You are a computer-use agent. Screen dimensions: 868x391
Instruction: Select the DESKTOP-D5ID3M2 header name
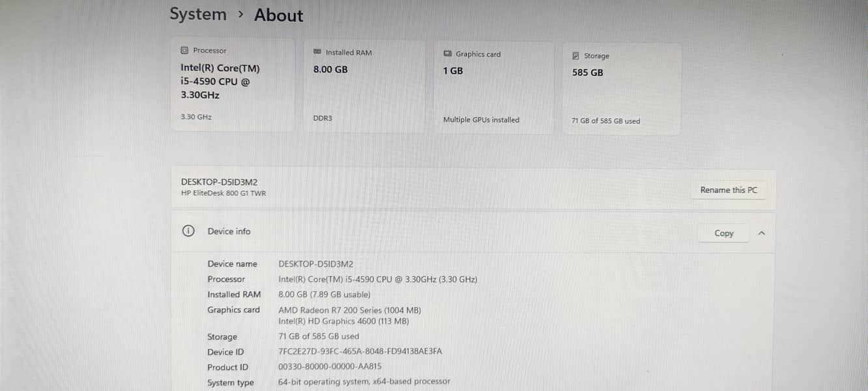tap(219, 182)
